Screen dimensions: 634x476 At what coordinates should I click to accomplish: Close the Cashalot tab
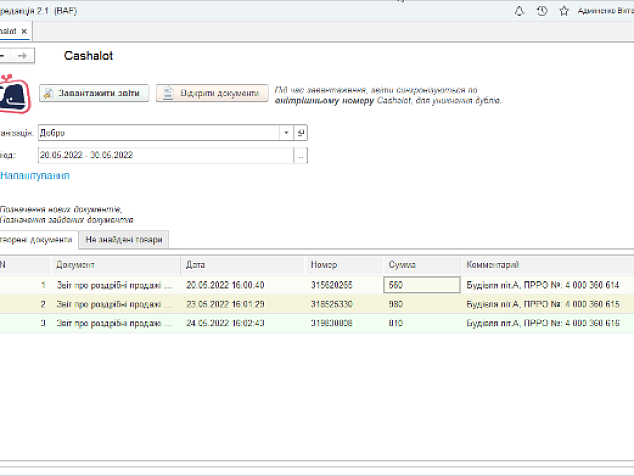(24, 31)
